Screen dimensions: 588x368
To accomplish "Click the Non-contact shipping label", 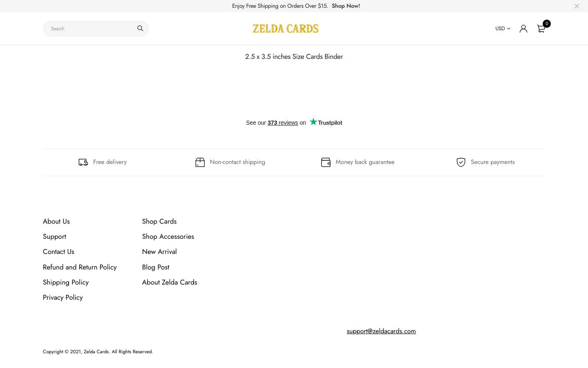I will coord(237,162).
